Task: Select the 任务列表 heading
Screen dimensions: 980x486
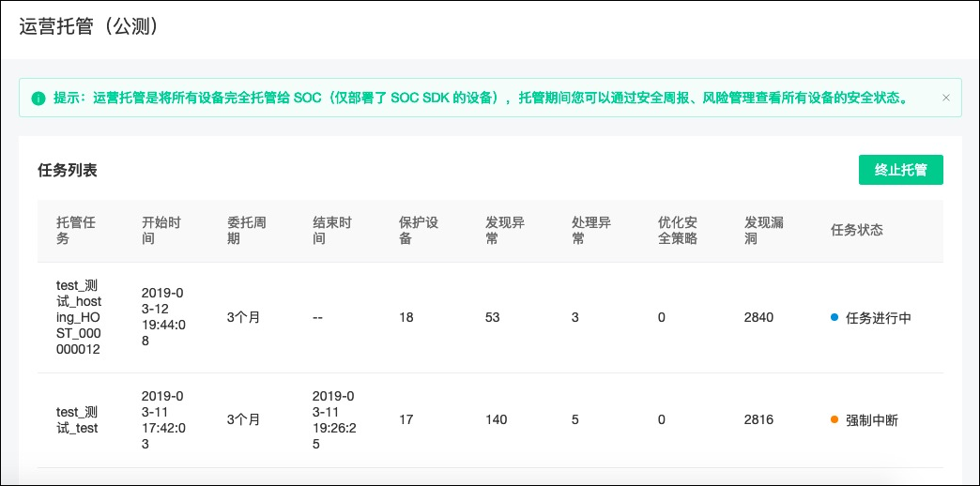Action: click(x=68, y=170)
